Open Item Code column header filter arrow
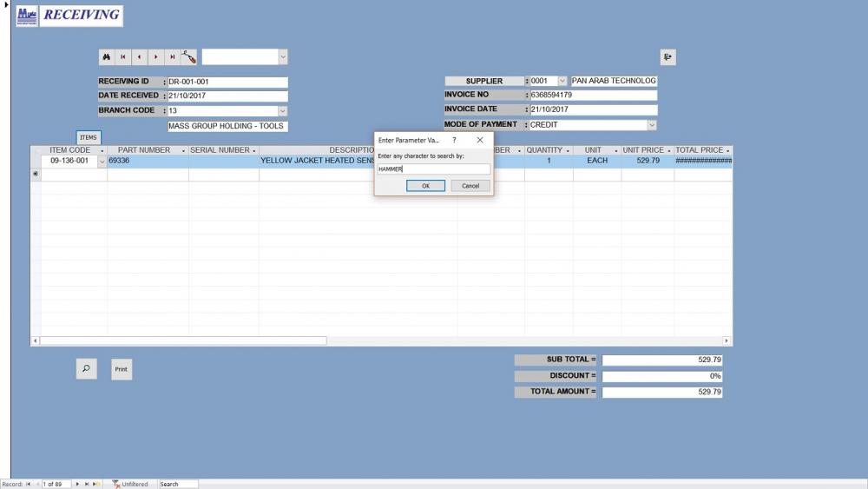This screenshot has height=489, width=868. pyautogui.click(x=102, y=150)
